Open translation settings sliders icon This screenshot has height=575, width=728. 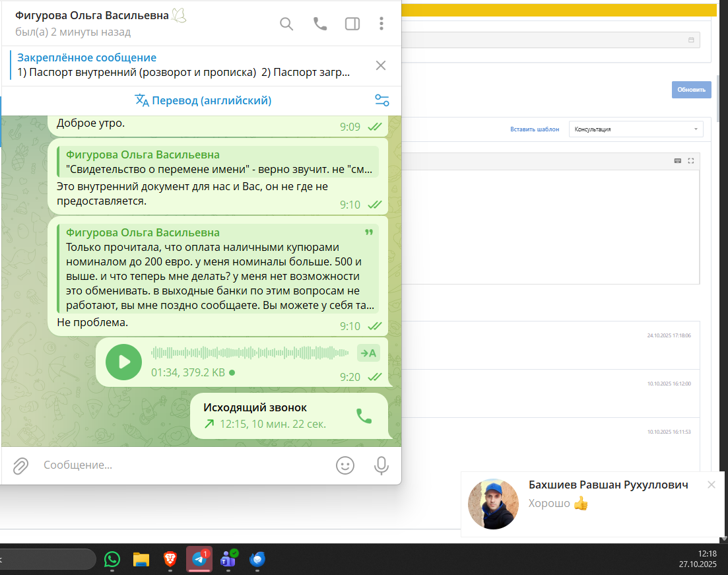coord(382,100)
